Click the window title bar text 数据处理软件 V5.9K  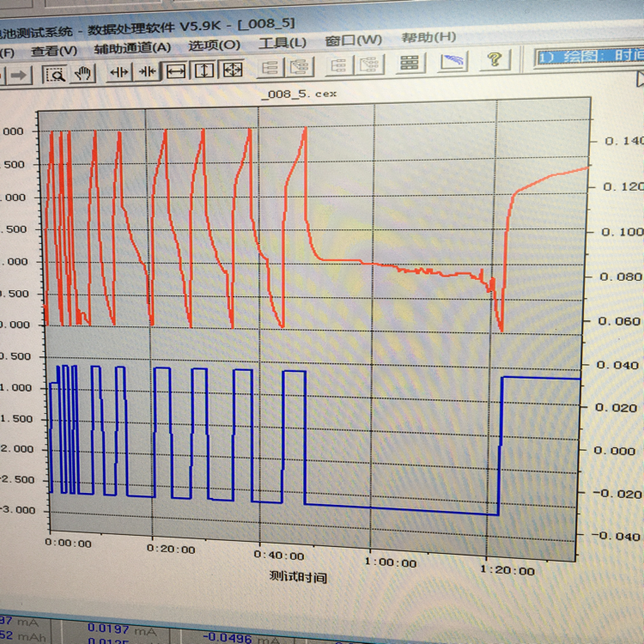click(154, 28)
